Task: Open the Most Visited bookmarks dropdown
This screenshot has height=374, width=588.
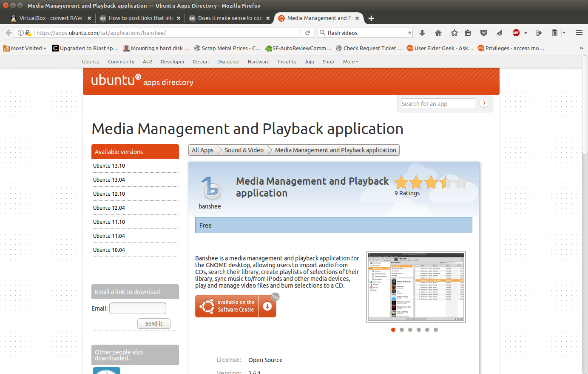Action: (x=25, y=48)
